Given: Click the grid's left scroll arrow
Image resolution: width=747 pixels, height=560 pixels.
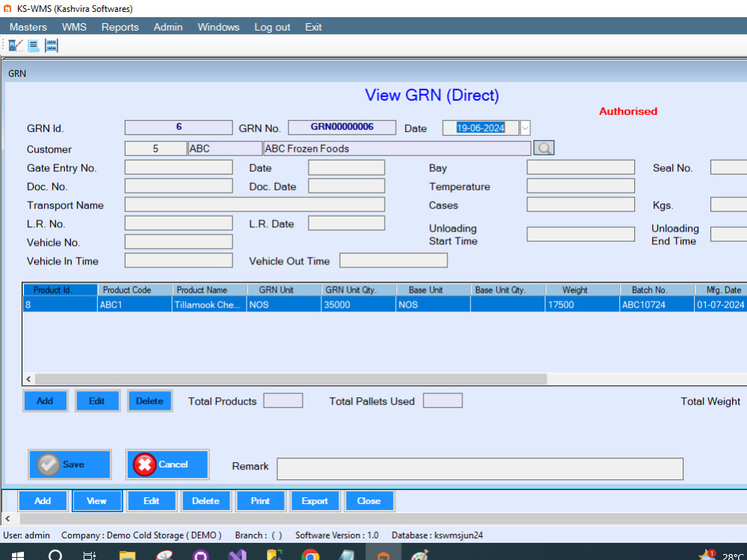Looking at the screenshot, I should [28, 379].
